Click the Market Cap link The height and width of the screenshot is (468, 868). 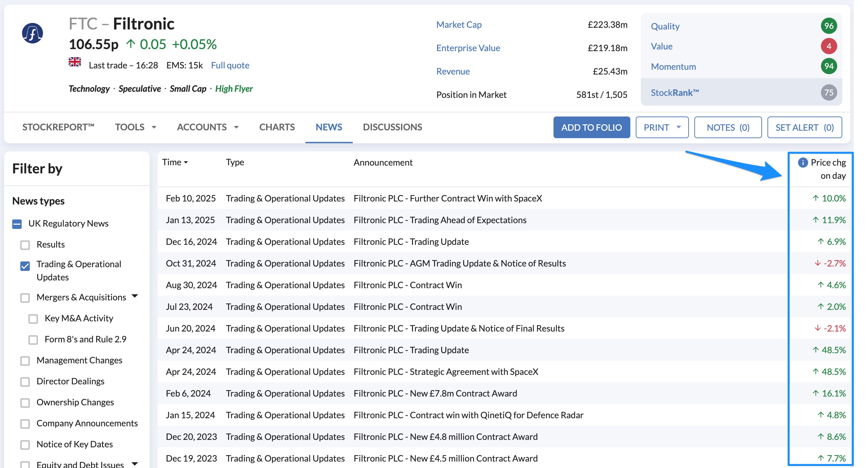click(459, 25)
